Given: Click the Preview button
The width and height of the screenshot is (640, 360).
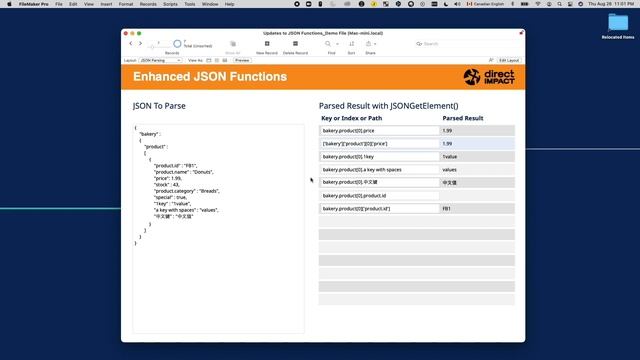Looking at the screenshot, I should pos(242,60).
